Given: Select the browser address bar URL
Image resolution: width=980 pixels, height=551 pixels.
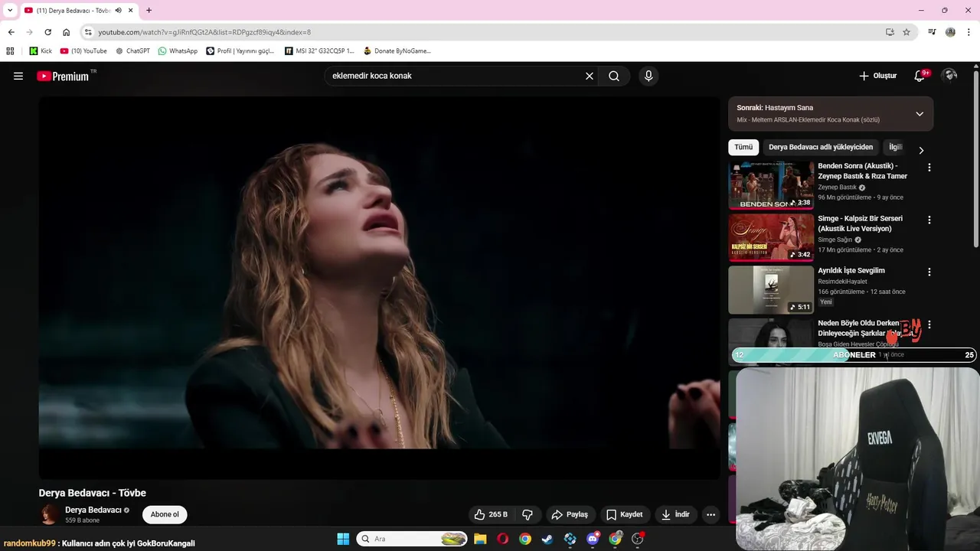Looking at the screenshot, I should pos(204,32).
